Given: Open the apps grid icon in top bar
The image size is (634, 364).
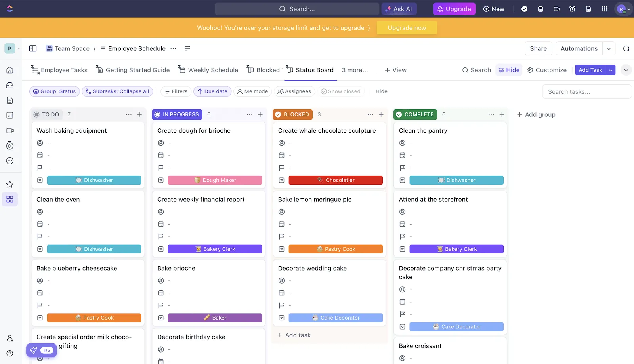Looking at the screenshot, I should tap(604, 9).
